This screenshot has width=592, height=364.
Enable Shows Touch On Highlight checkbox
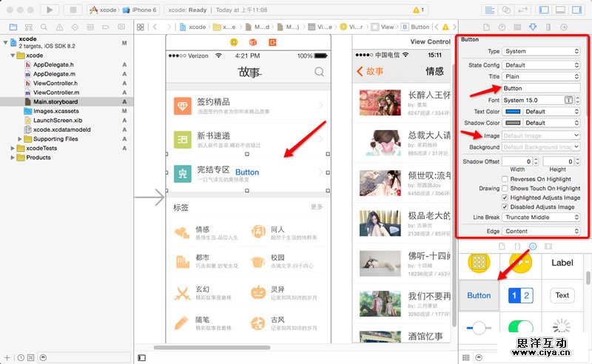click(x=505, y=188)
